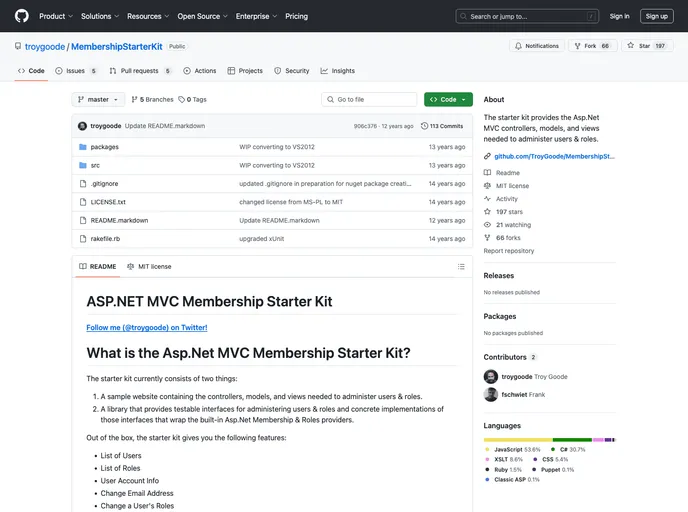688x512 pixels.
Task: Expand the Open Source menu
Action: point(202,16)
